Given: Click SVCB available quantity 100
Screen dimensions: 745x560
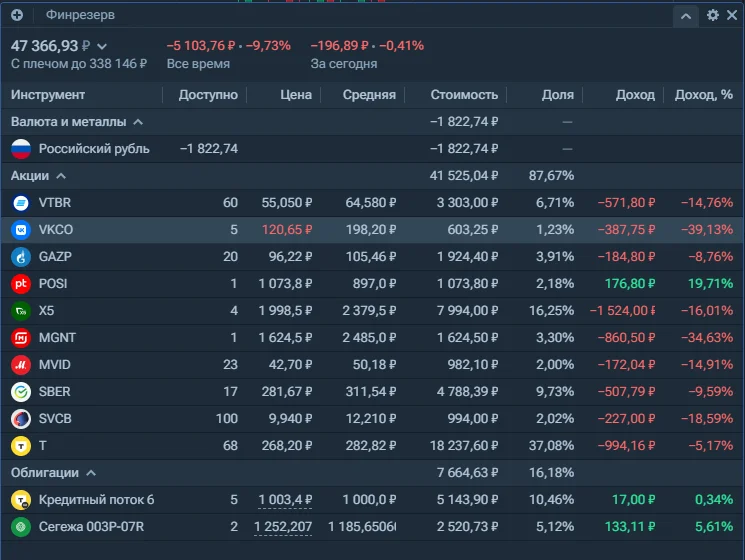Looking at the screenshot, I should pos(227,419).
